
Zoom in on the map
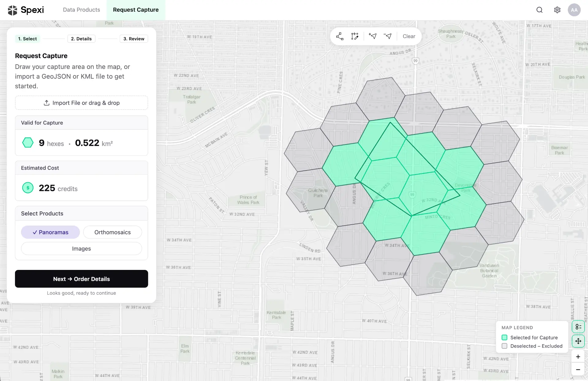coord(578,357)
